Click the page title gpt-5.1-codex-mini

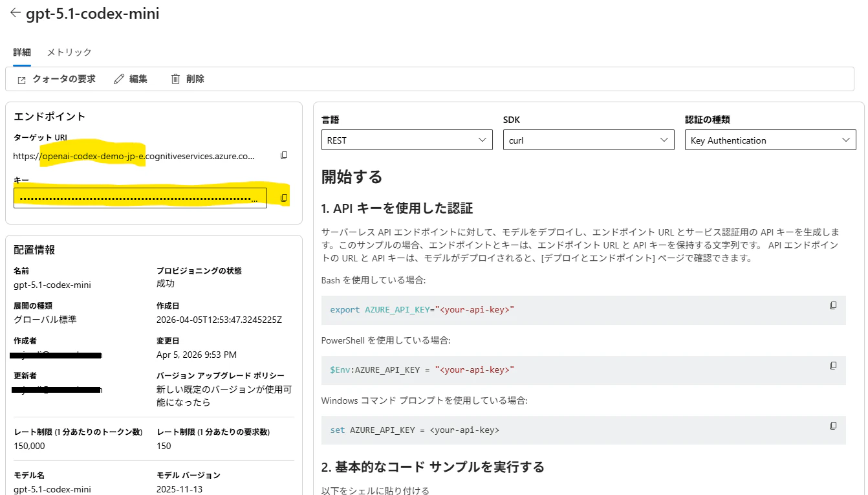click(x=92, y=13)
